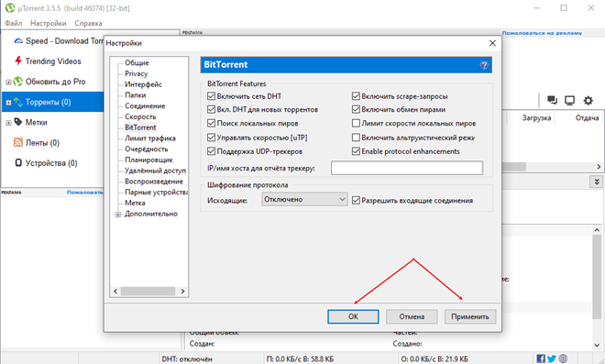Screen dimensions: 605x364
Task: Enable Лимит скорости локальных пиров checkbox
Action: tap(356, 123)
